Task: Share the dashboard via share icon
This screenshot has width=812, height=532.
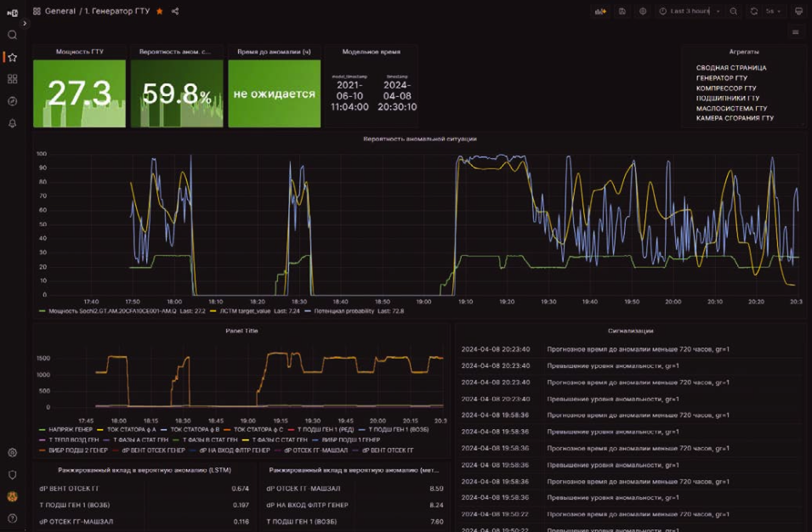Action: (175, 11)
